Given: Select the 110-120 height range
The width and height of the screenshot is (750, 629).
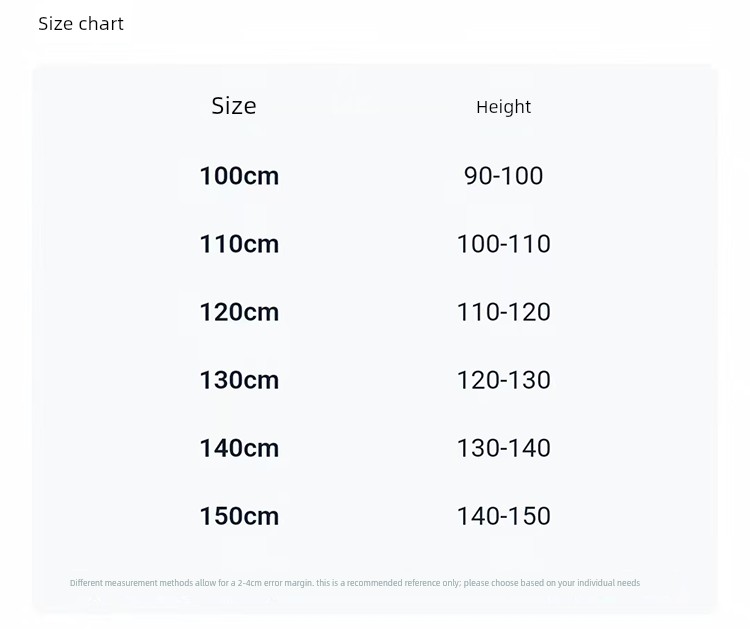Looking at the screenshot, I should click(x=503, y=312).
